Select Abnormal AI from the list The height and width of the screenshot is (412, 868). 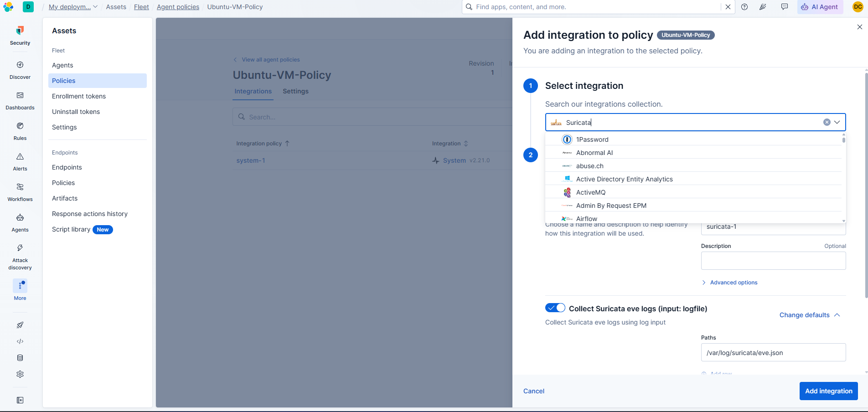pyautogui.click(x=693, y=153)
